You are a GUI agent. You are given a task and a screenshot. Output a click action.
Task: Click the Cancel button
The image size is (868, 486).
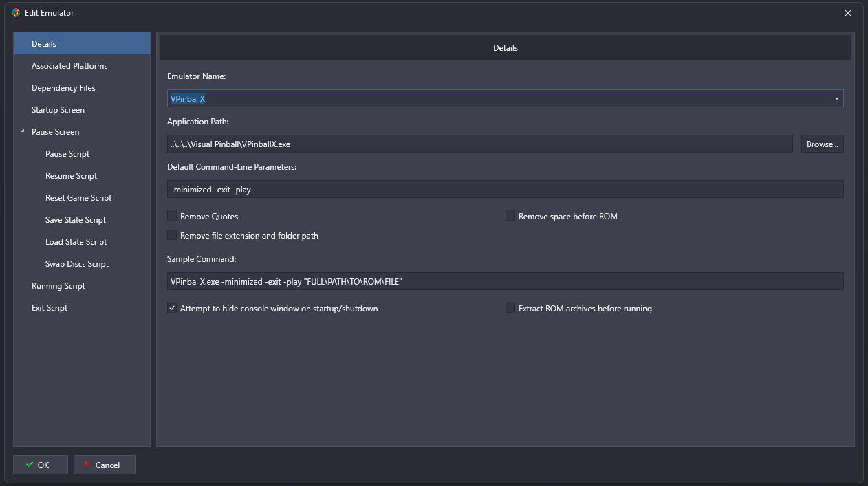(105, 465)
